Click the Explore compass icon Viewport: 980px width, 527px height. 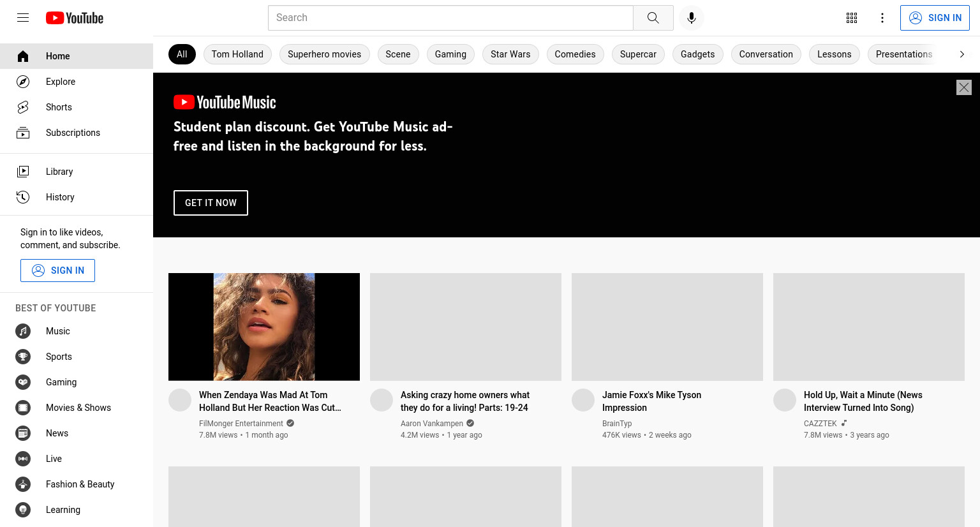pyautogui.click(x=23, y=82)
